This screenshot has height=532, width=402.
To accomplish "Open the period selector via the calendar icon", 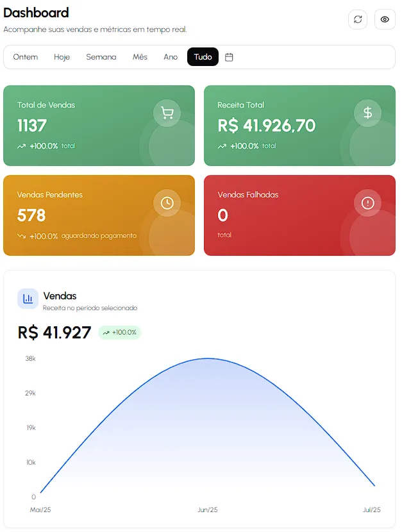I will [229, 57].
